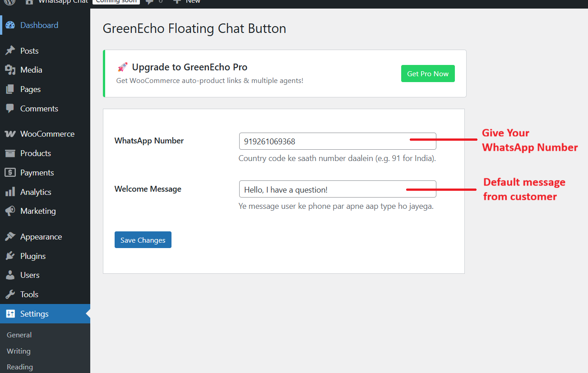Open Analytics through the bar chart icon
This screenshot has height=373, width=588.
pyautogui.click(x=10, y=192)
